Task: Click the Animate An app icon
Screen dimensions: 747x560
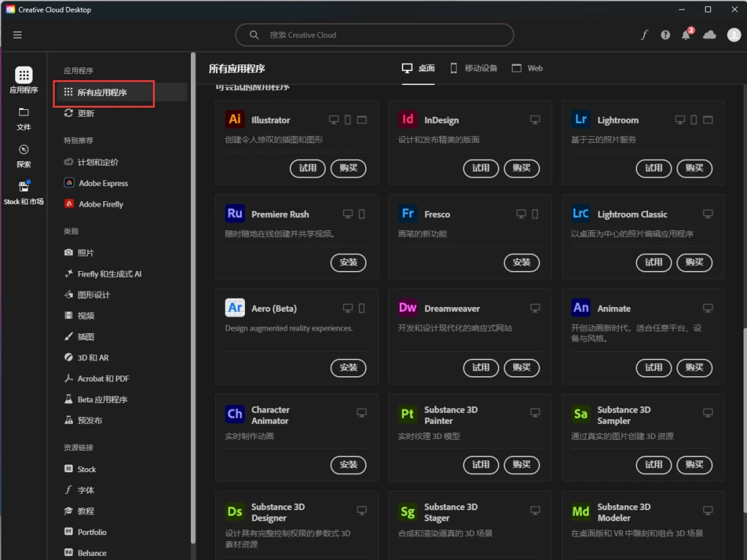Action: [x=581, y=308]
